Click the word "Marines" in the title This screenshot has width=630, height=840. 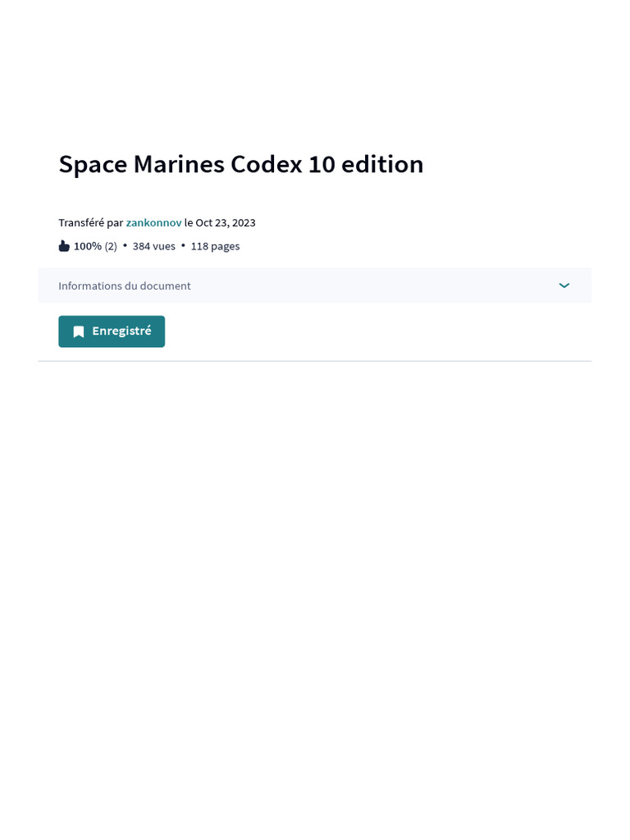[179, 164]
